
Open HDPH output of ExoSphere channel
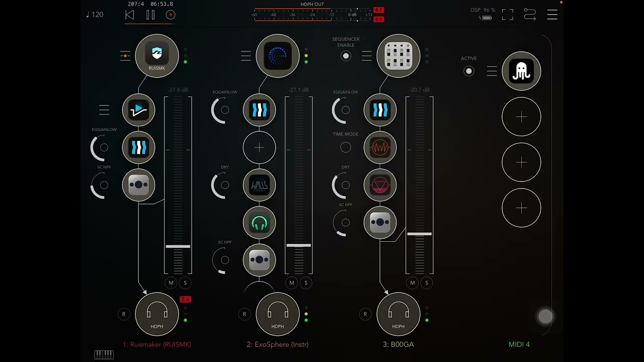click(x=278, y=314)
